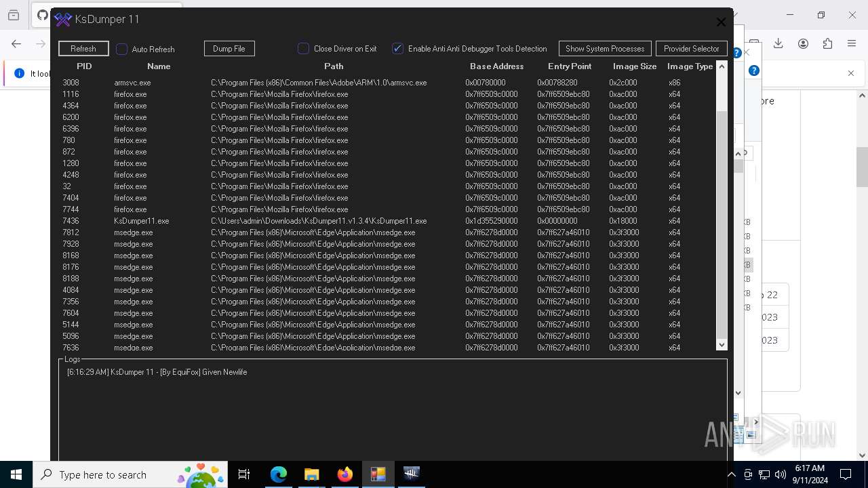This screenshot has height=488, width=868.
Task: Click the Meet Now tray icon
Action: 748,474
